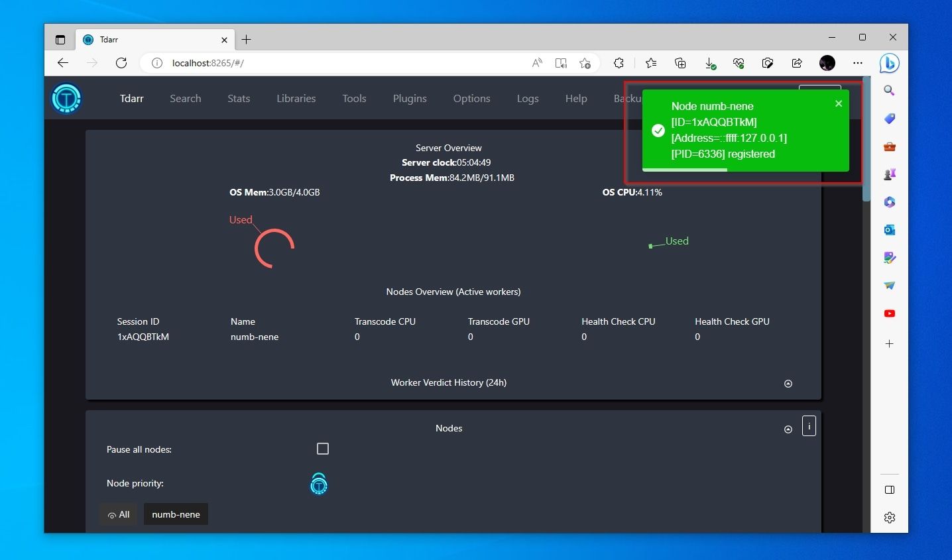Open Drop via the paper plane sidebar icon
This screenshot has width=952, height=560.
(x=889, y=286)
